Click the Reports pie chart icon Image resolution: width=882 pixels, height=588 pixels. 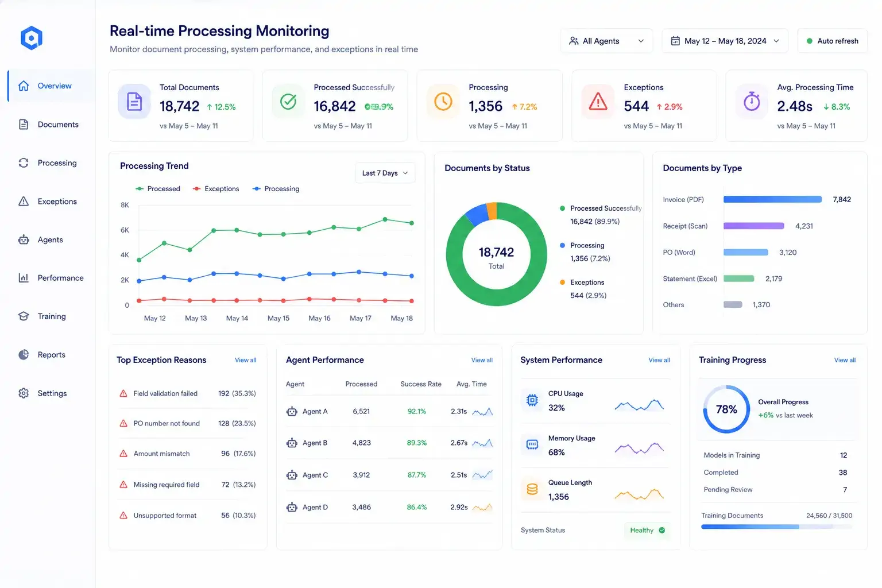(x=24, y=354)
